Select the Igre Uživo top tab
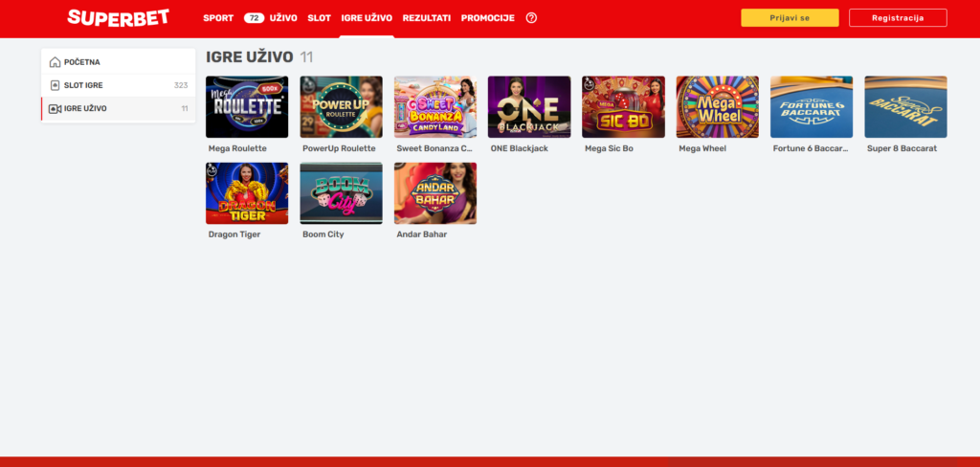The width and height of the screenshot is (980, 467). click(367, 18)
